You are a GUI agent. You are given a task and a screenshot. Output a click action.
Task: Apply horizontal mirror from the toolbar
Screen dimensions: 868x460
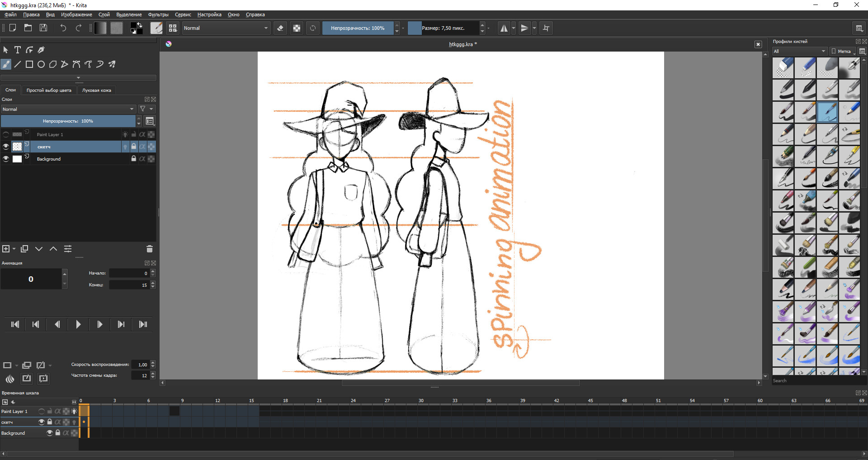505,28
